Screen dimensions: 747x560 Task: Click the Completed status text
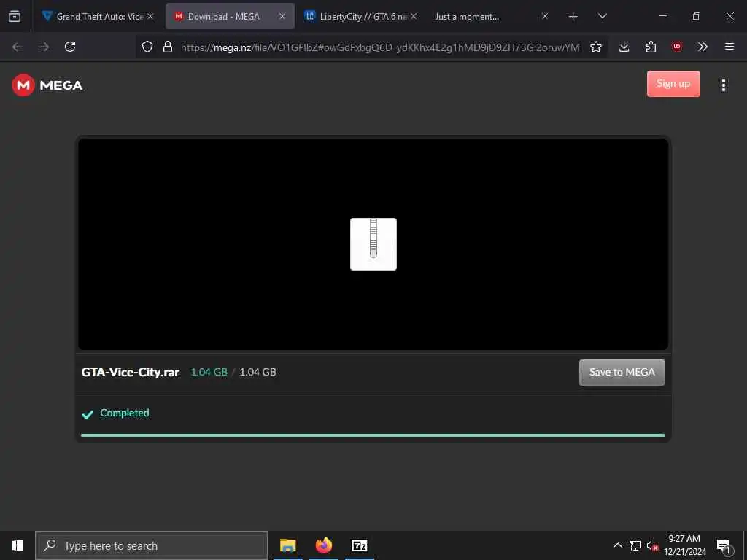click(x=124, y=413)
